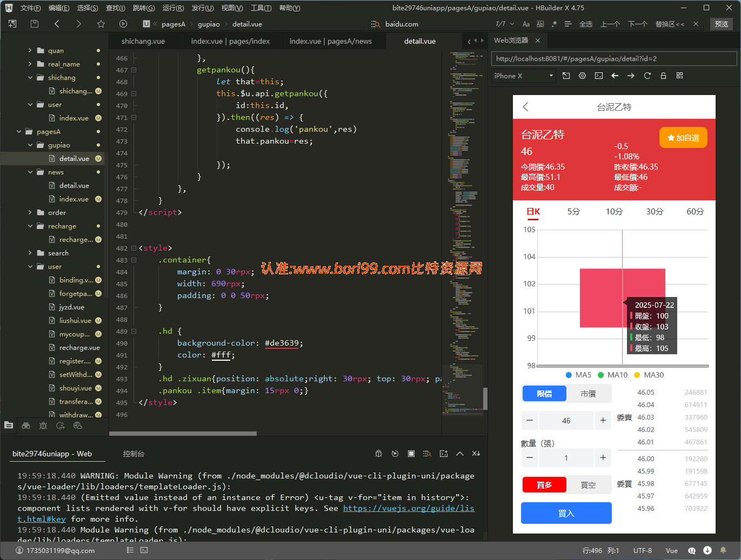Open jyzd.vue in project tree
Viewport: 741px width, 560px height.
coord(71,307)
